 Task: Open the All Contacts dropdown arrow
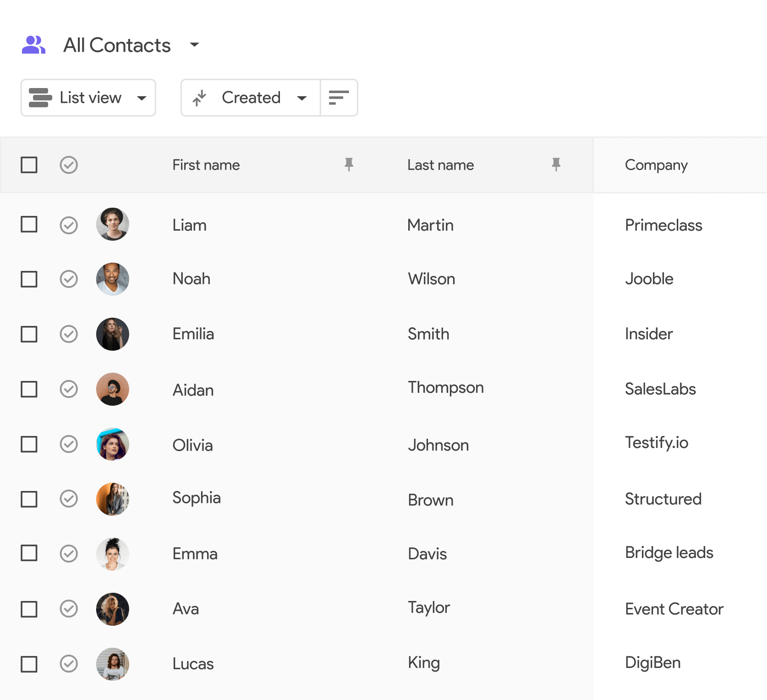pos(194,44)
